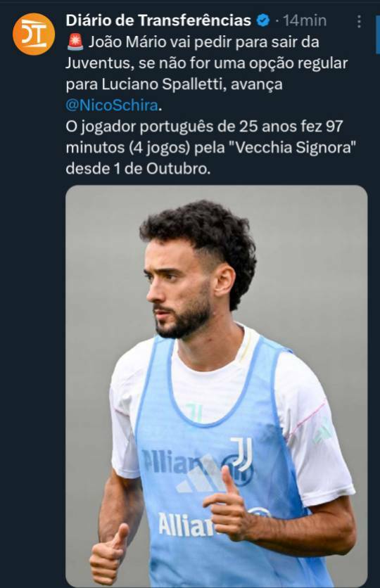Tap the 'para Luciano Spalletti, avança' line
The width and height of the screenshot is (380, 588).
174,84
